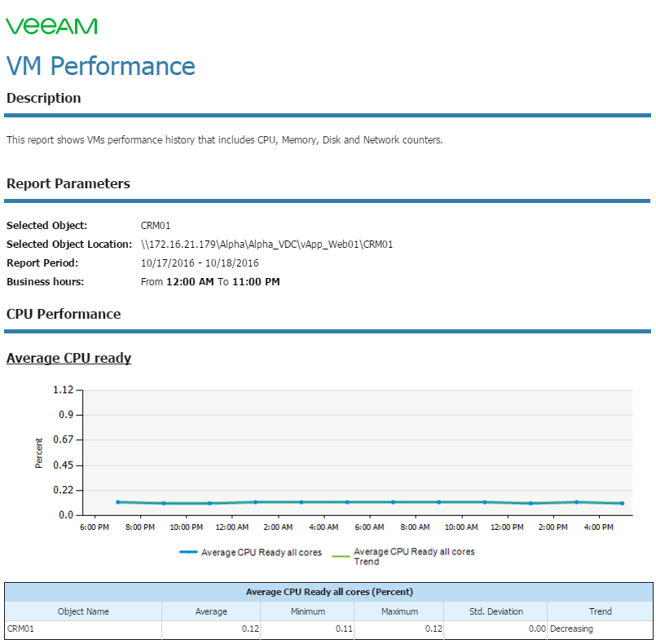This screenshot has width=656, height=644.
Task: Click the 8:00 AM x-axis label
Action: 415,527
